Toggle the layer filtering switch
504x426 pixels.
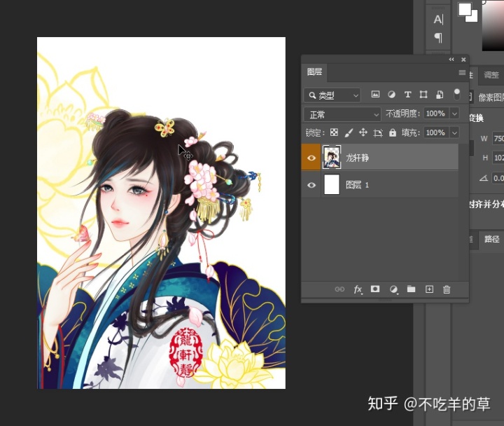click(x=456, y=95)
